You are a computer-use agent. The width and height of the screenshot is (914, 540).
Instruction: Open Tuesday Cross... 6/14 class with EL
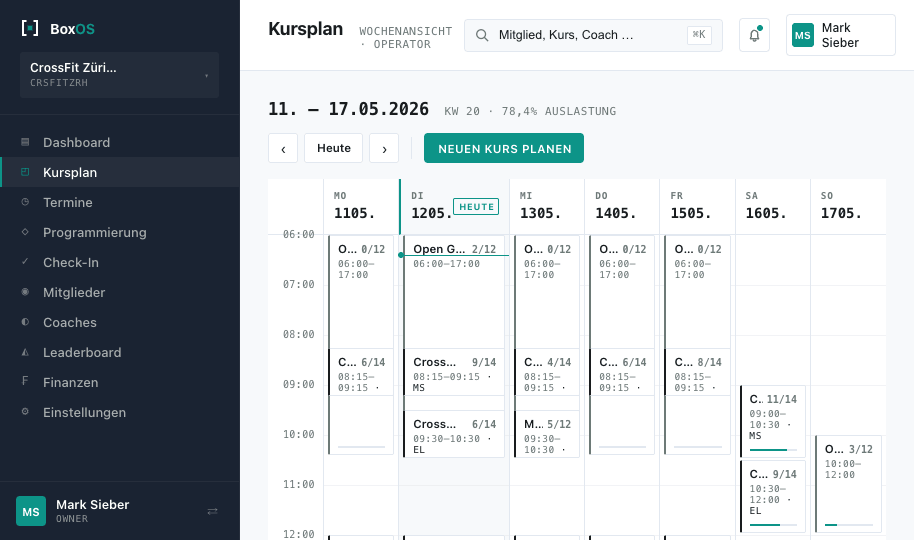click(x=454, y=434)
